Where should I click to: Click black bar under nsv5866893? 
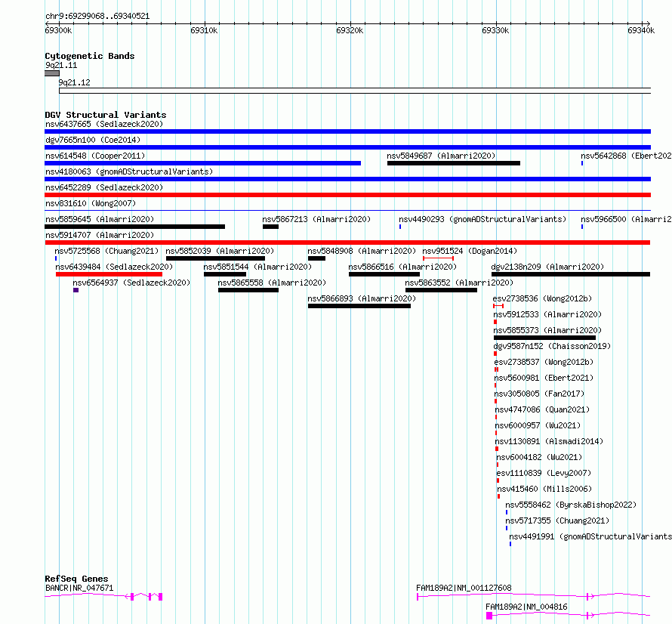(359, 306)
